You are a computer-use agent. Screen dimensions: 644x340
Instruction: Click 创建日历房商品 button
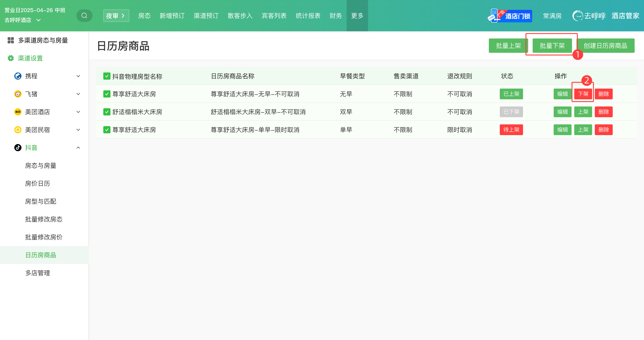coord(605,46)
